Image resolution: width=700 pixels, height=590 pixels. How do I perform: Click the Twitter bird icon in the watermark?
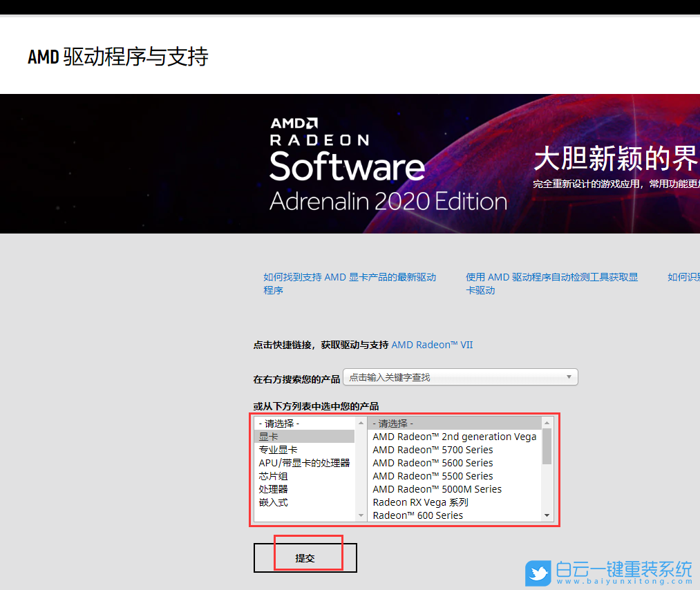click(x=538, y=573)
